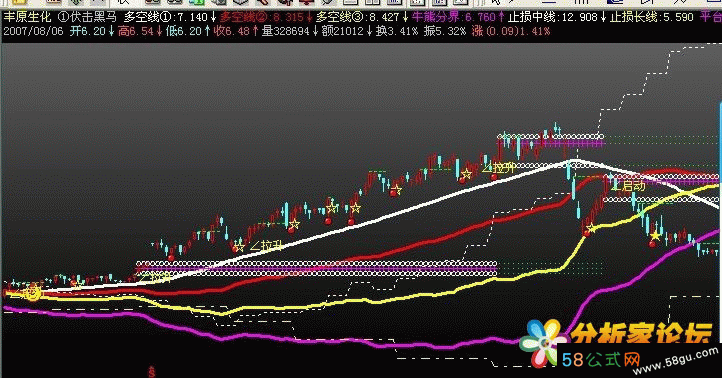
Task: Click the yellow 多空线③:8.427 value
Action: pos(362,17)
